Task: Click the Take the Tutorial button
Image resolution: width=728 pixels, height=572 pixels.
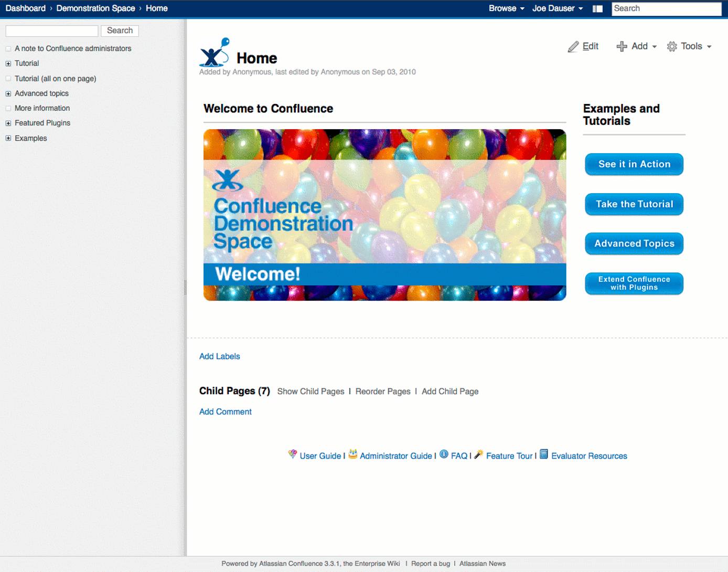Action: [x=634, y=204]
